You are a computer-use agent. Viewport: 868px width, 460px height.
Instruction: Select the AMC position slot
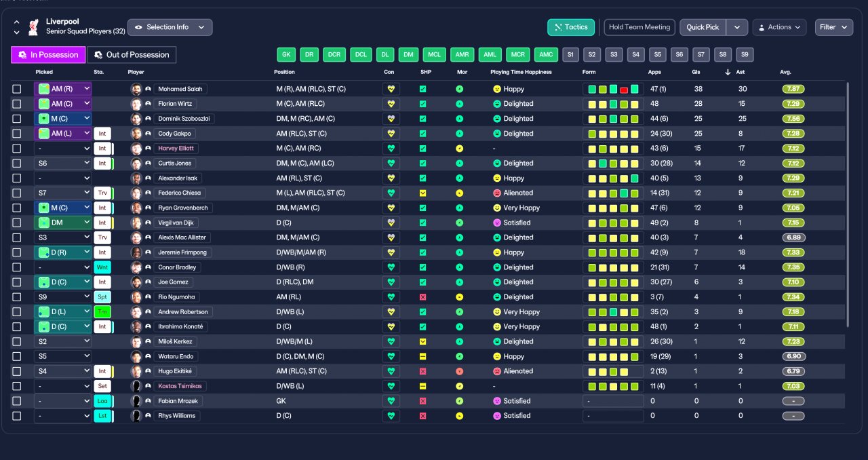(x=545, y=55)
